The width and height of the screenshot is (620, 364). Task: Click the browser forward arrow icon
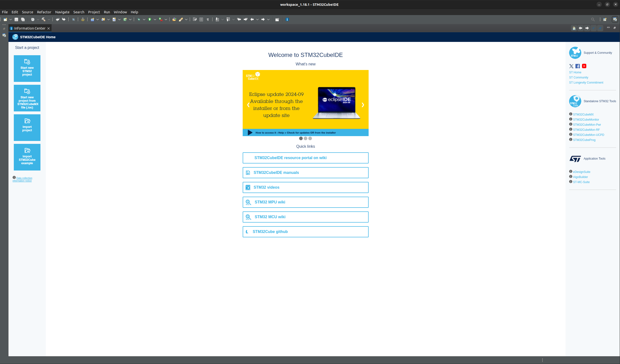[587, 28]
